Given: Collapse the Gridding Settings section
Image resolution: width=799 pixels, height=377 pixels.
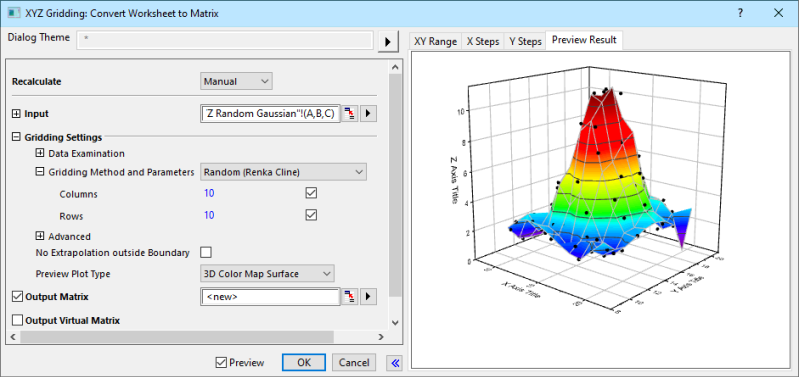Looking at the screenshot, I should (x=15, y=137).
